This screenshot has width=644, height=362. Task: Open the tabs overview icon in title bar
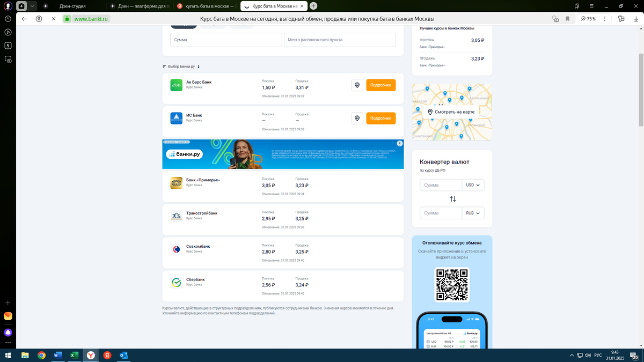(x=577, y=6)
